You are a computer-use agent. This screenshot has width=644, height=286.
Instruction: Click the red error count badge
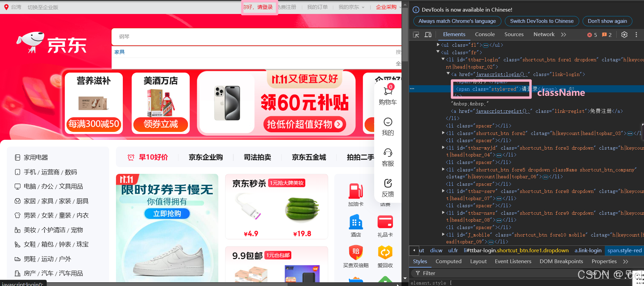click(592, 35)
